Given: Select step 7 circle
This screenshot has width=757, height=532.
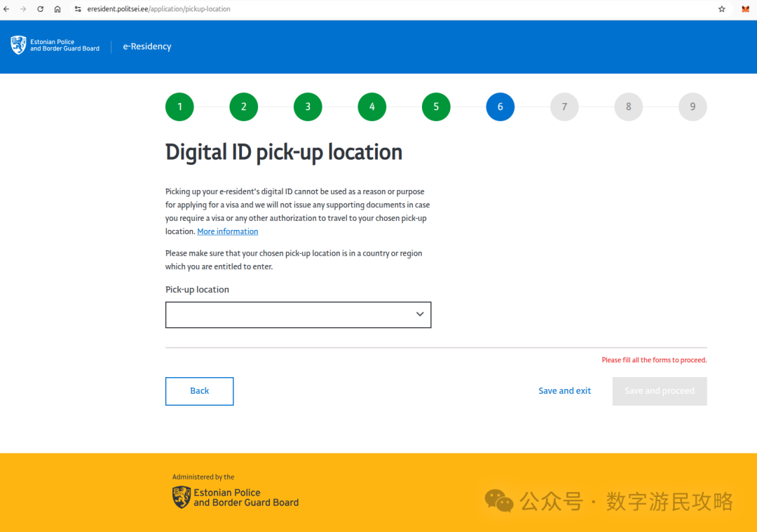Looking at the screenshot, I should (564, 107).
